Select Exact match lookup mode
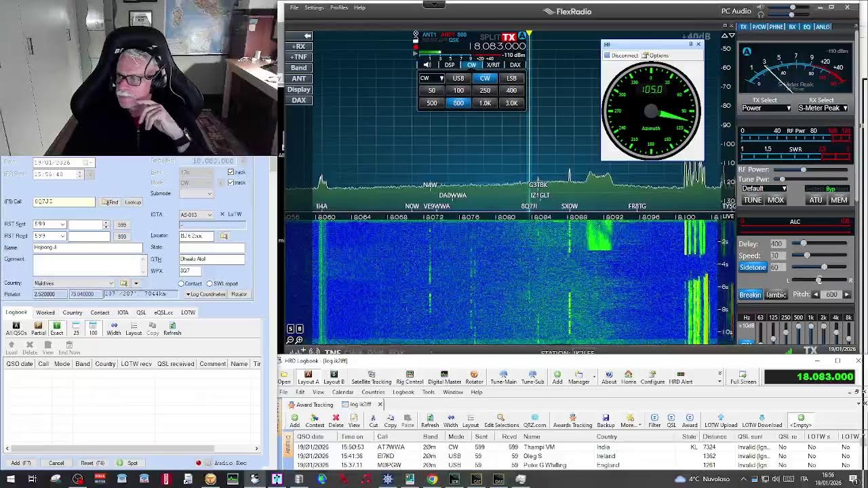 click(x=57, y=329)
